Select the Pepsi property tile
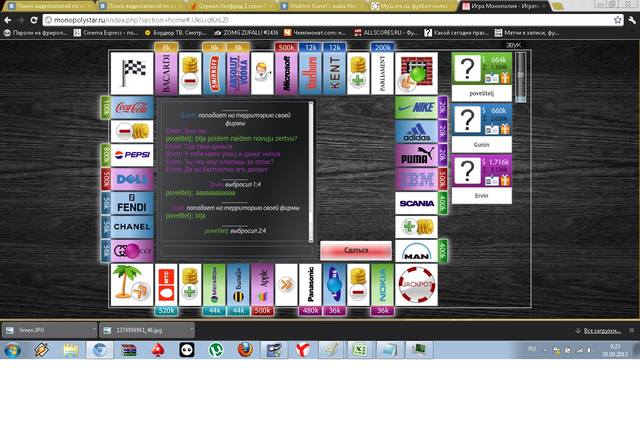The width and height of the screenshot is (640, 433). pos(132,155)
